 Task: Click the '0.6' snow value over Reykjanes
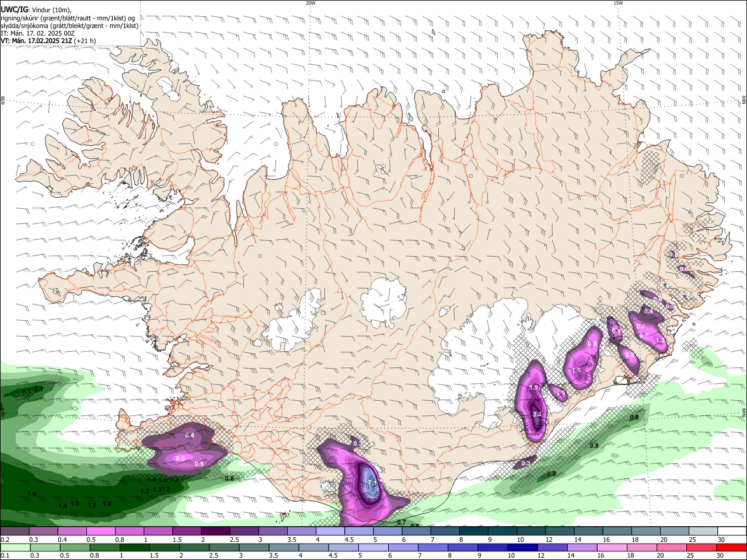[180, 459]
